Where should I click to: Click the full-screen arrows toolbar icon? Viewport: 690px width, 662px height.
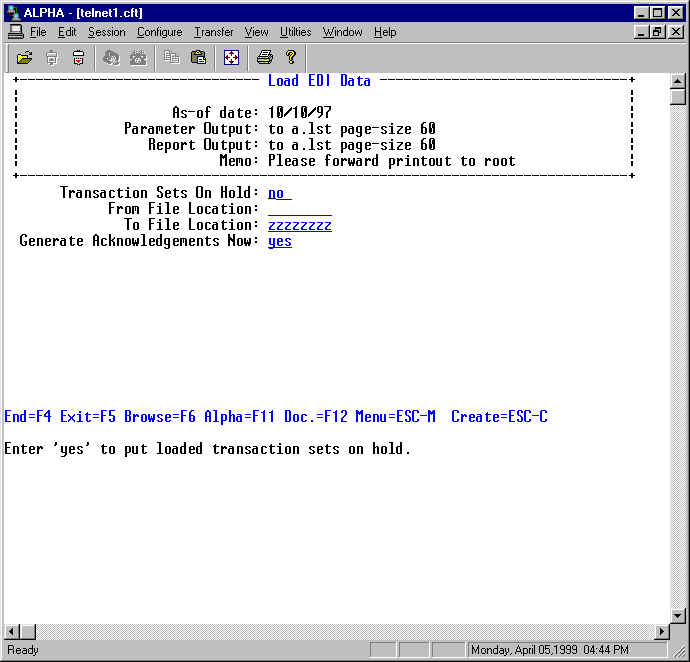(231, 57)
